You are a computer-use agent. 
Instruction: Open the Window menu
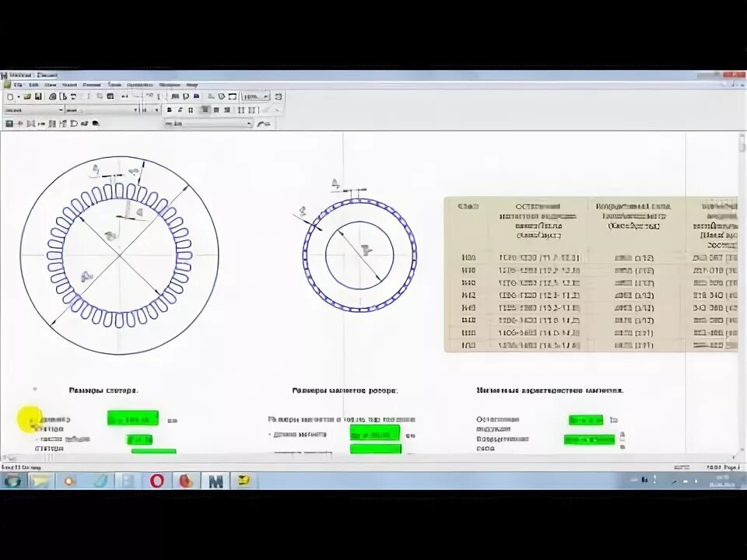tap(170, 85)
